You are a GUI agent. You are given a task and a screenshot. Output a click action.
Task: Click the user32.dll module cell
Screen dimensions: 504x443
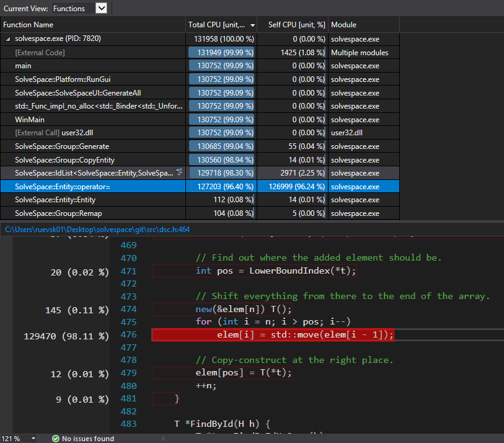[364, 133]
